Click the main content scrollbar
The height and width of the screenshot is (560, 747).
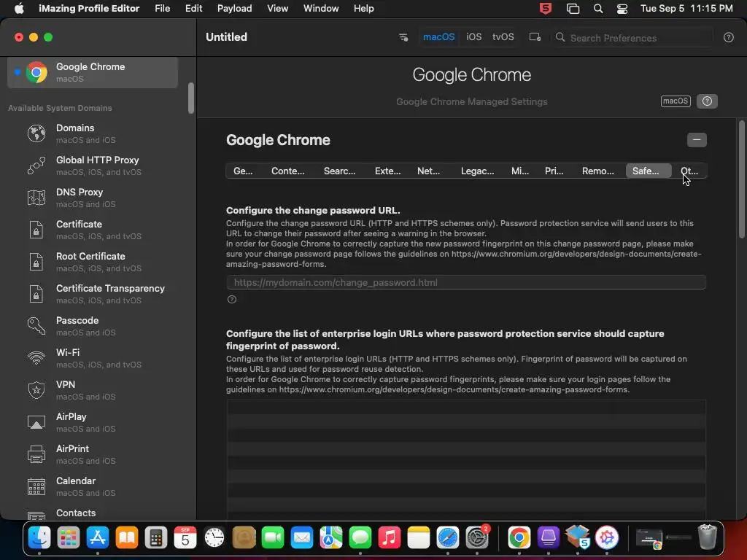[x=741, y=179]
